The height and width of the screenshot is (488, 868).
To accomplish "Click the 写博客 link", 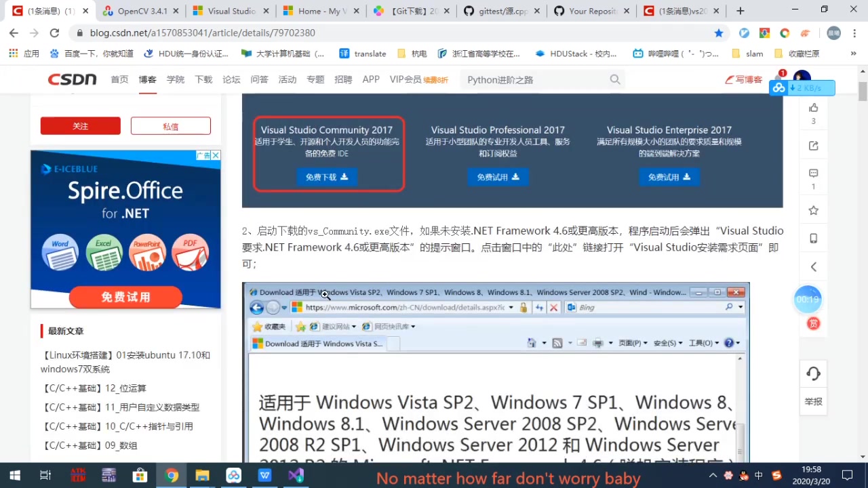I will point(743,79).
